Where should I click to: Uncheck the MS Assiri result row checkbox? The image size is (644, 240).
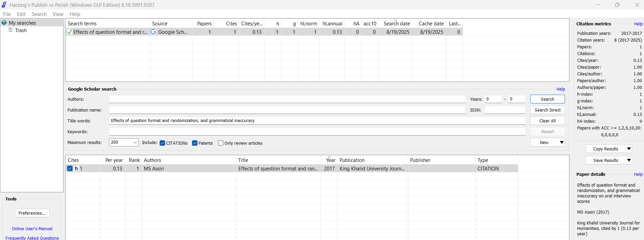[70, 168]
